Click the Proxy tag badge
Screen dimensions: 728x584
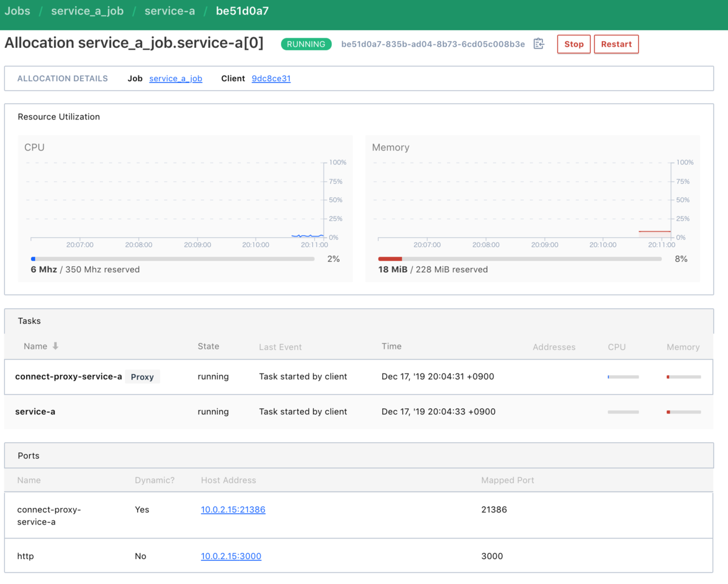click(143, 377)
